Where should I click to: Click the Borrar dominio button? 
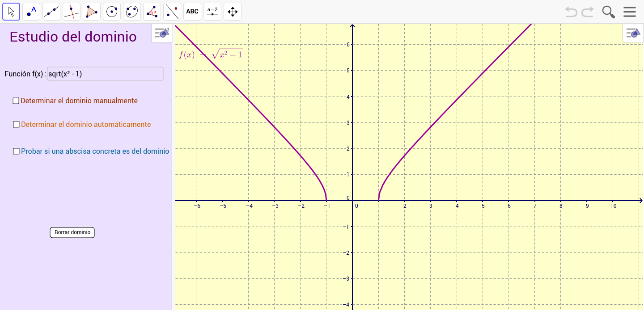tap(72, 232)
